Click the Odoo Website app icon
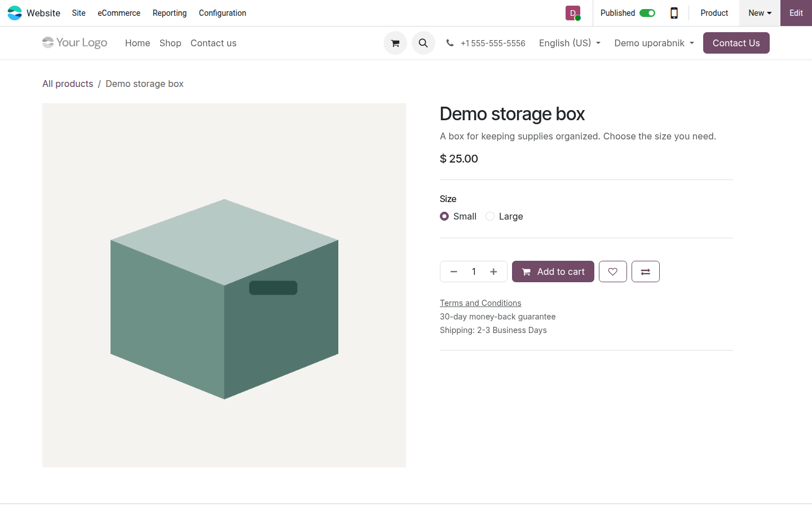 click(15, 13)
